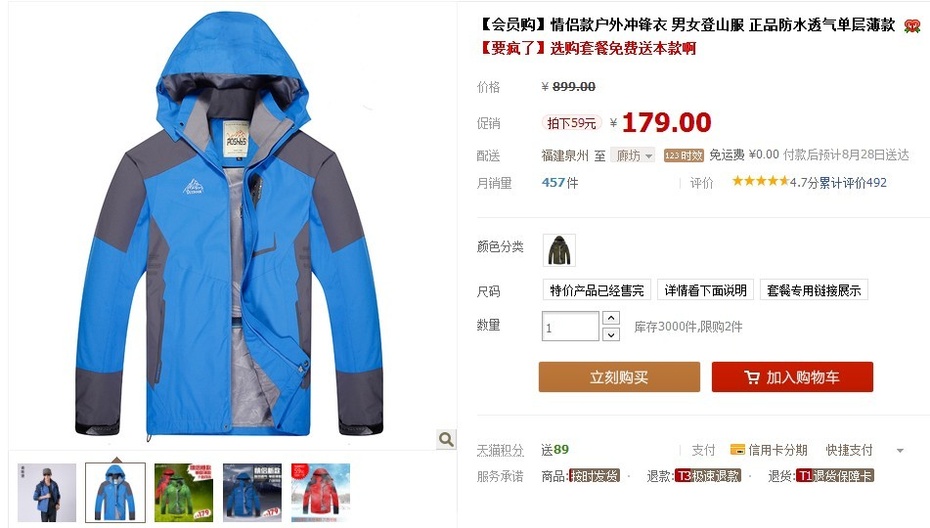The image size is (930, 528).
Task: Click the 按时发货 service badge
Action: [x=594, y=476]
